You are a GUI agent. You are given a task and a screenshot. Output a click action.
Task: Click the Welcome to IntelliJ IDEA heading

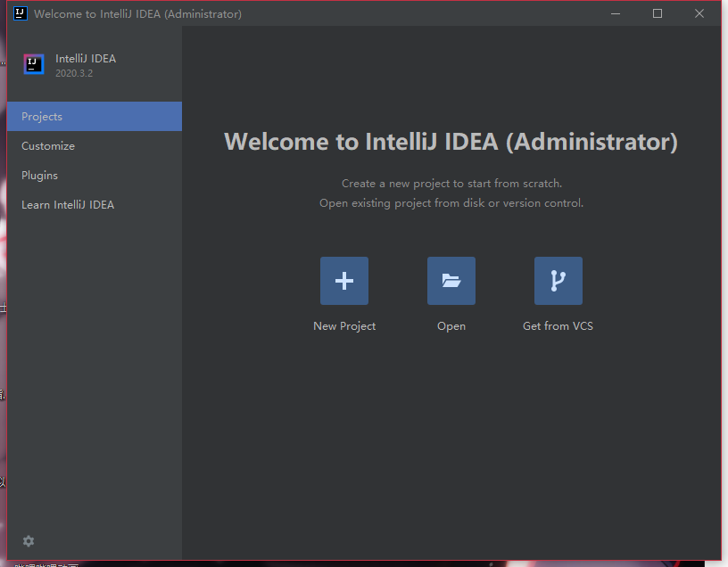click(451, 142)
